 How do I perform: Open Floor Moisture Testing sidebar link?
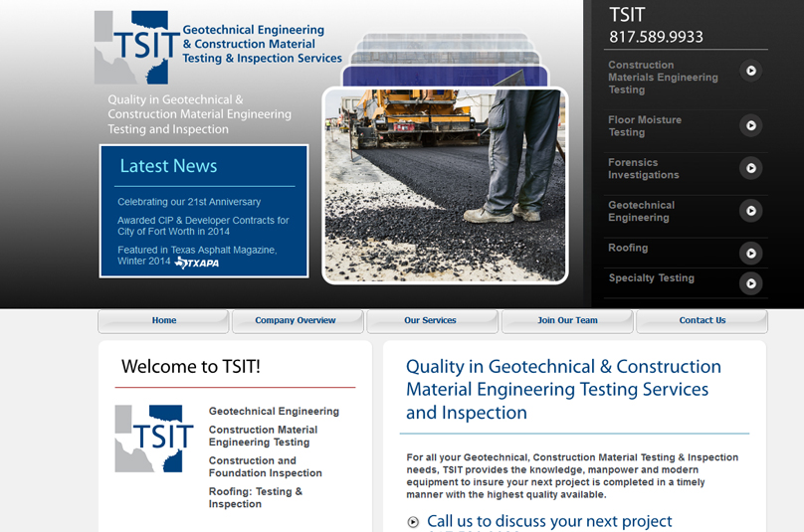[x=645, y=126]
